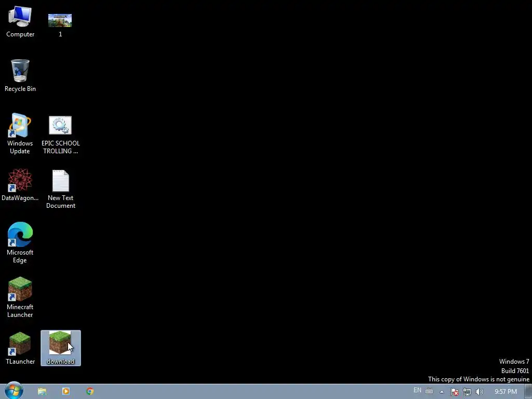532x399 pixels.
Task: Select the Computer desktop icon
Action: [x=20, y=21]
